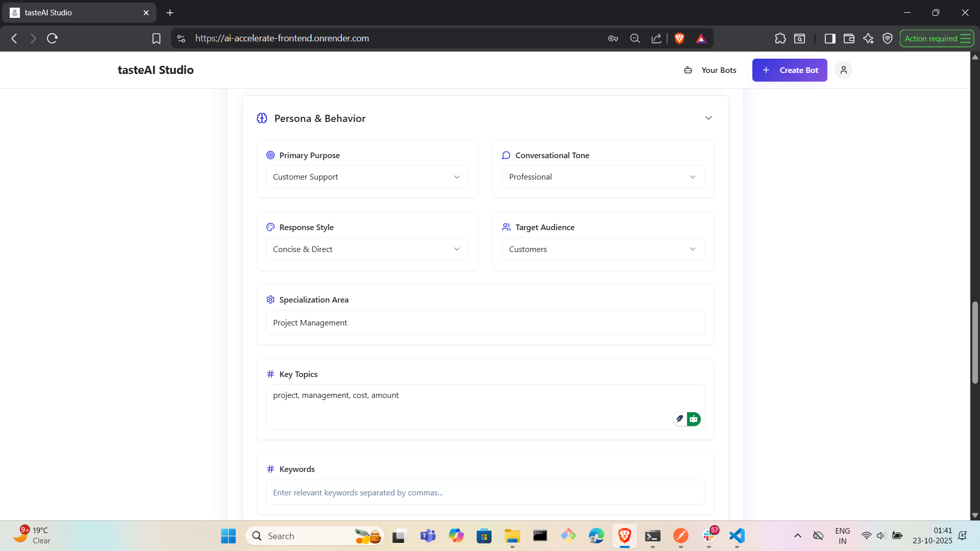The height and width of the screenshot is (551, 980).
Task: Expand the Response Style dropdown
Action: click(366, 249)
